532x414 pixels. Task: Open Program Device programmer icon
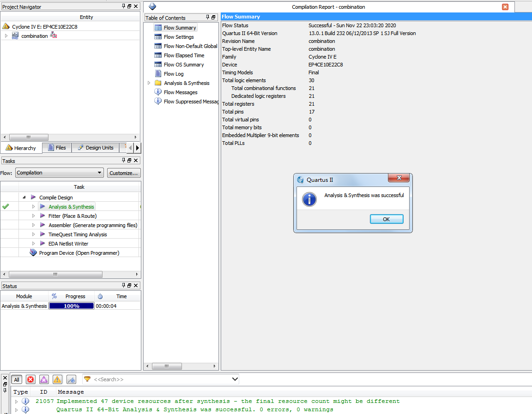pyautogui.click(x=33, y=252)
